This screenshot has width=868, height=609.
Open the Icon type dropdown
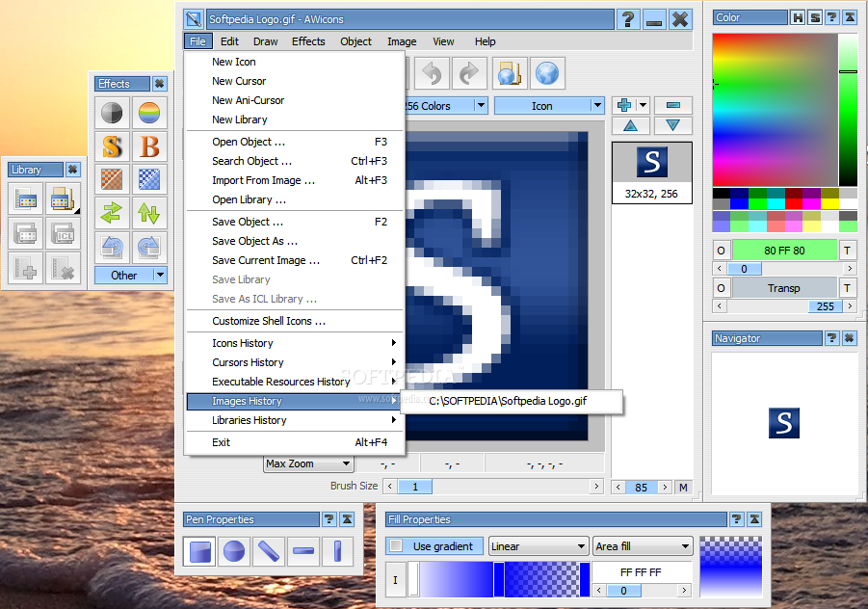point(596,105)
